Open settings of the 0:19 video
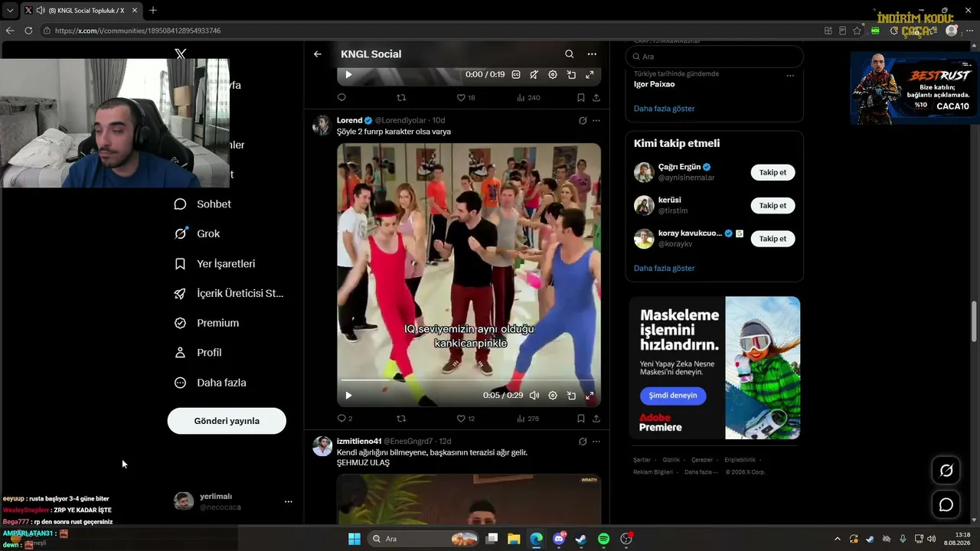The width and height of the screenshot is (980, 551). pyautogui.click(x=553, y=74)
